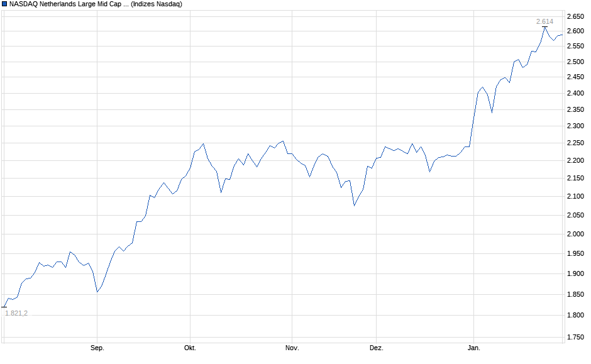Select the Okt. marker on the time axis

click(190, 348)
